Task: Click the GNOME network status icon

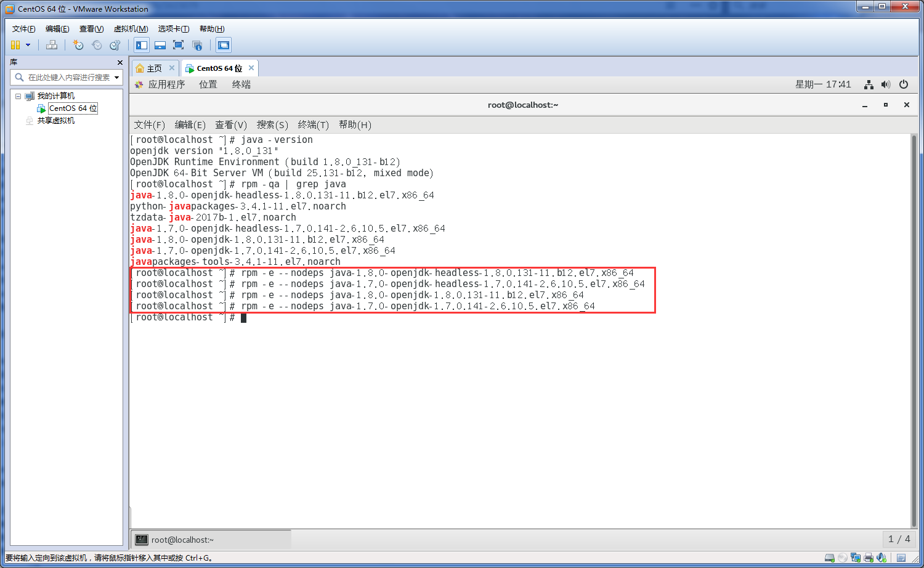Action: click(869, 84)
